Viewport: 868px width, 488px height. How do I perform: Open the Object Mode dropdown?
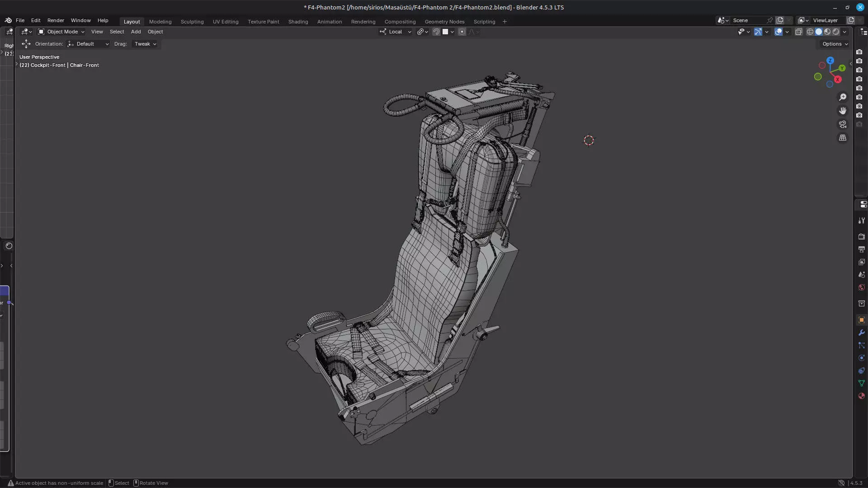61,32
